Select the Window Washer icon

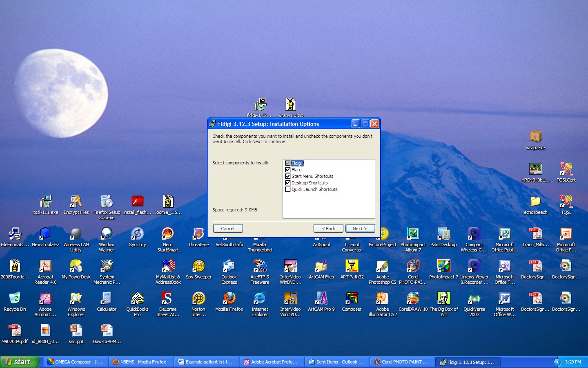pos(107,234)
